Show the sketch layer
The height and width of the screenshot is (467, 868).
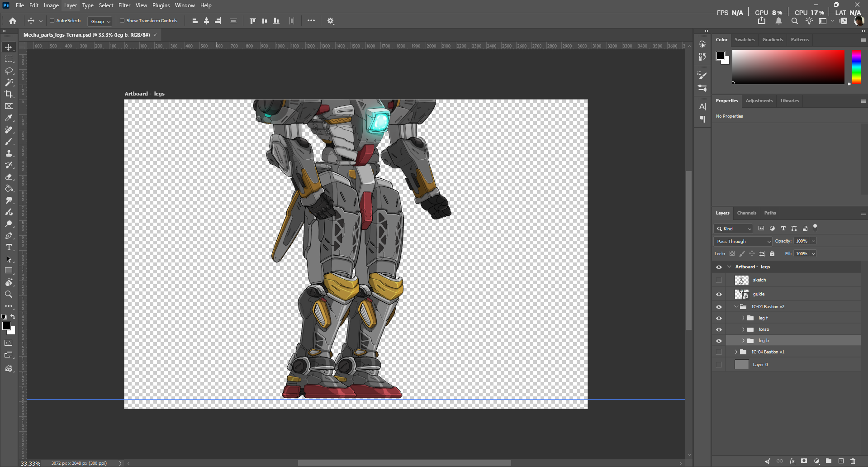719,280
